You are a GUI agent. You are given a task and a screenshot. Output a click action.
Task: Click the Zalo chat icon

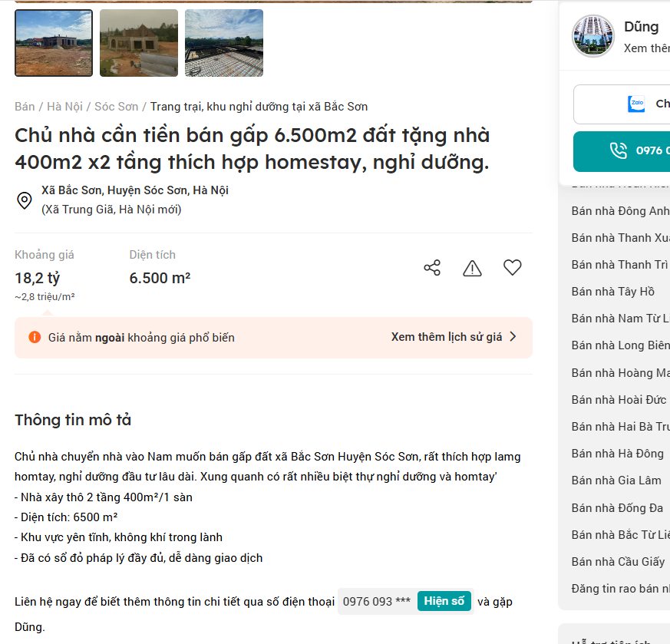636,104
